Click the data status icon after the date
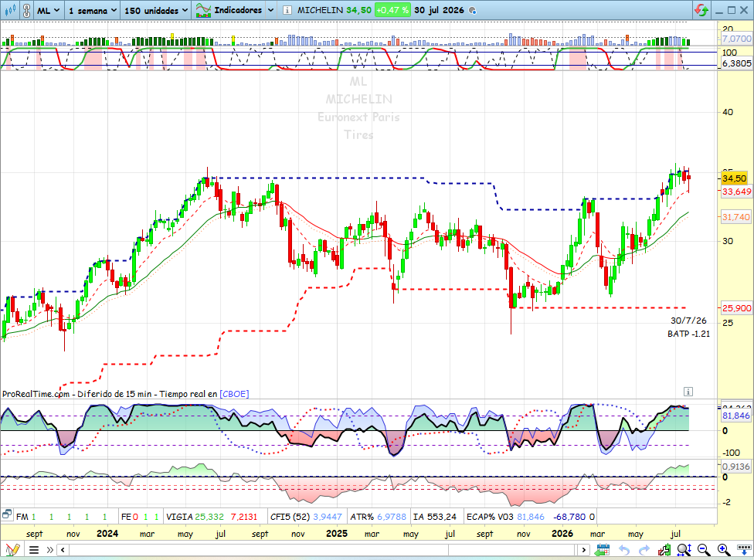The image size is (754, 560). (472, 10)
